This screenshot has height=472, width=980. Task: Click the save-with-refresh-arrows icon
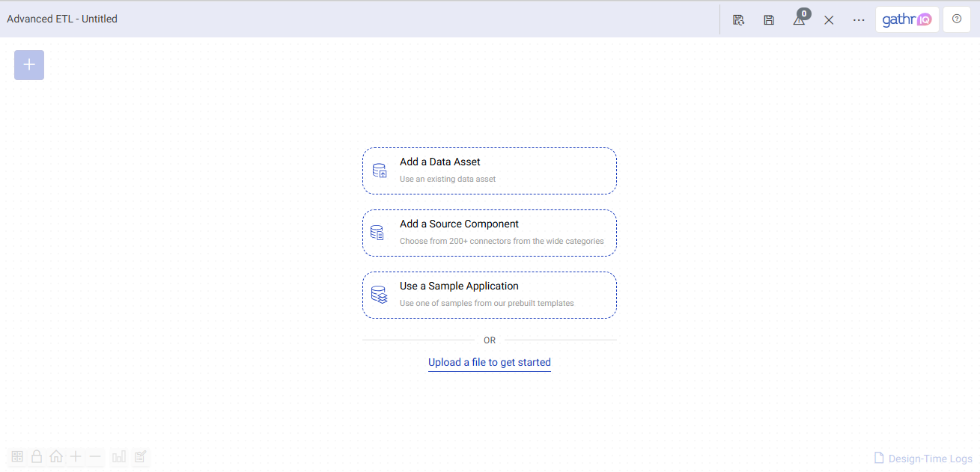coord(739,20)
